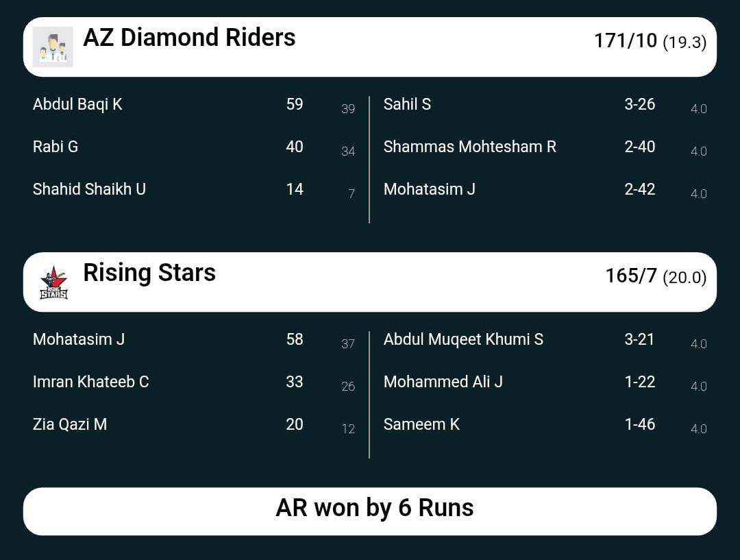Select bowler Sameem K
The image size is (740, 560).
(x=421, y=424)
